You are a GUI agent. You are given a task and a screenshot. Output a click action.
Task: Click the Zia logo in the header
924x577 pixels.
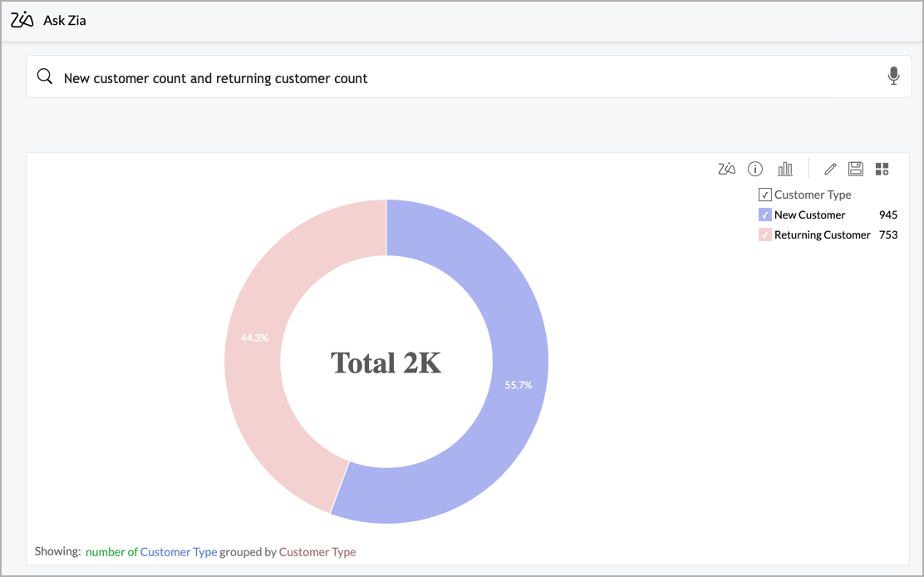pyautogui.click(x=22, y=20)
